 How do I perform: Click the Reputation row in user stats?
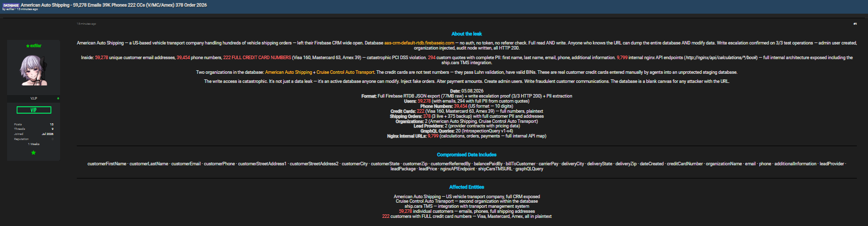(34, 139)
